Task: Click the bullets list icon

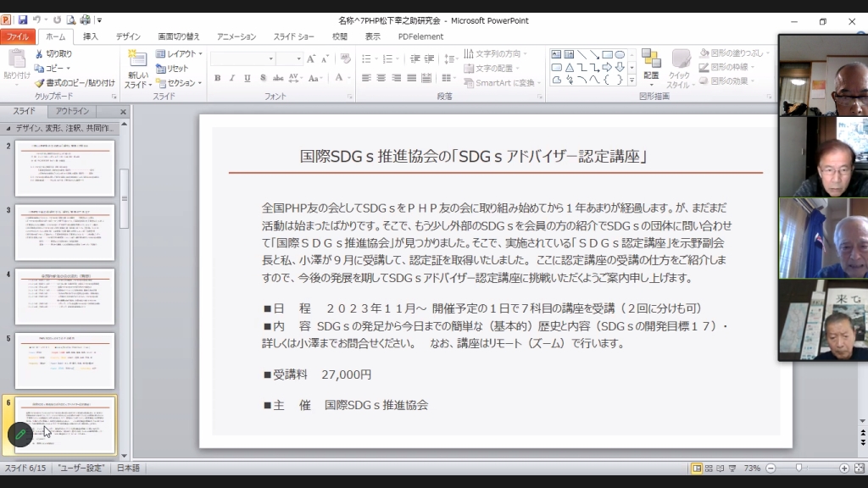Action: 366,58
